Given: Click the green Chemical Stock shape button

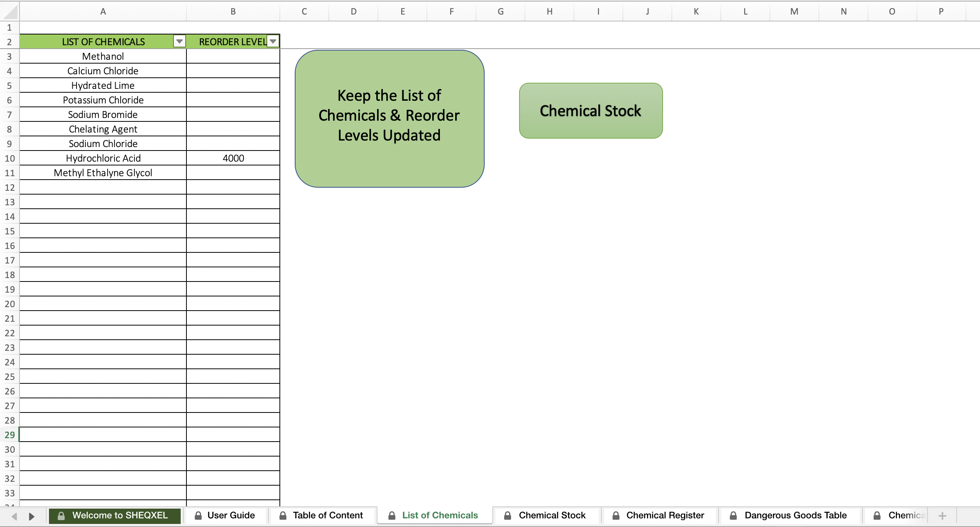Looking at the screenshot, I should coord(590,111).
